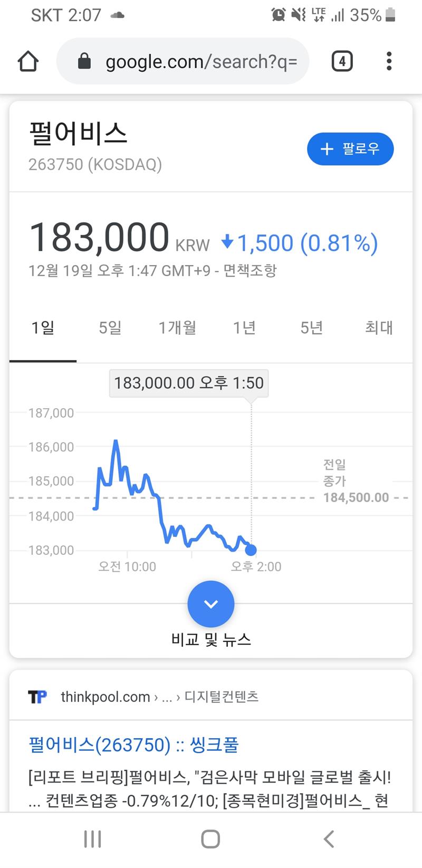Tap the 면책조항 disclaimer link

(250, 271)
